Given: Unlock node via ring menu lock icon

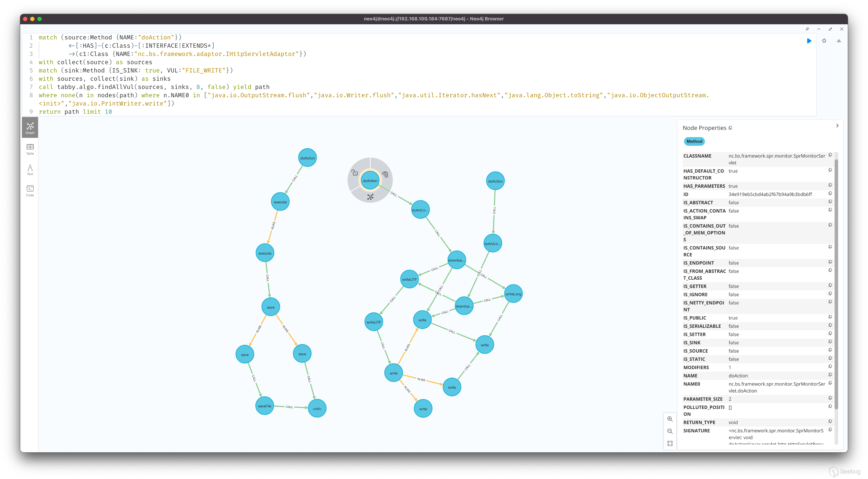Looking at the screenshot, I should click(x=355, y=173).
